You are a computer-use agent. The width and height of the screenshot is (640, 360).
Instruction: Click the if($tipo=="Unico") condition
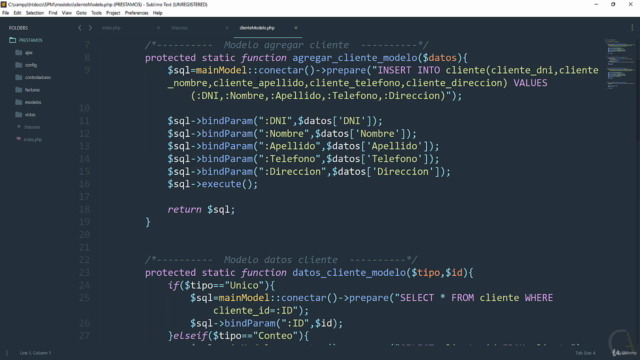tap(221, 285)
